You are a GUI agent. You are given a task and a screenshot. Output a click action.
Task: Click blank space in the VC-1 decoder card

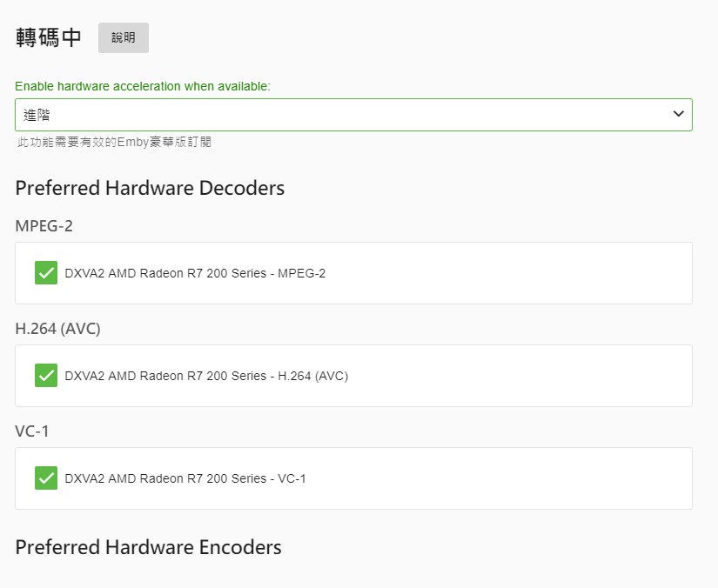pos(522,478)
